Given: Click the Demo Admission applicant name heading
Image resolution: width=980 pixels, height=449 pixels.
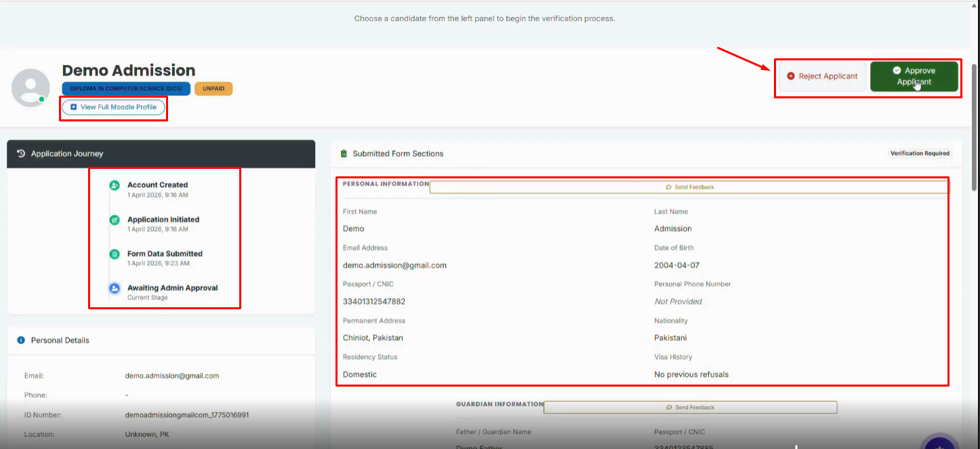Looking at the screenshot, I should pyautogui.click(x=129, y=71).
